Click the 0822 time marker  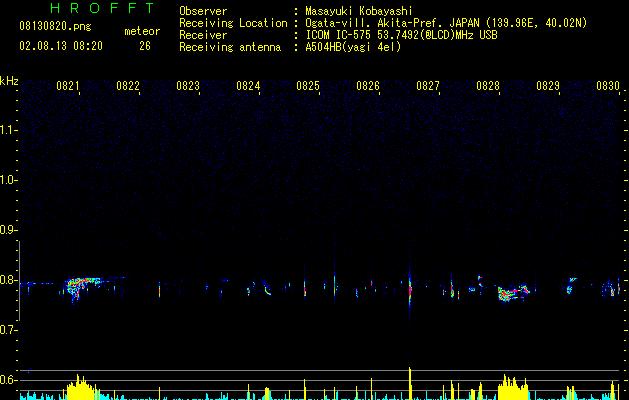(128, 86)
